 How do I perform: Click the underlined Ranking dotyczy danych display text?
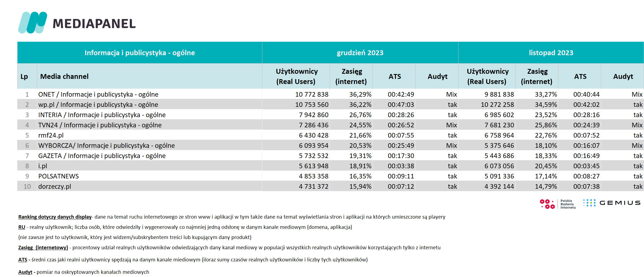point(55,217)
